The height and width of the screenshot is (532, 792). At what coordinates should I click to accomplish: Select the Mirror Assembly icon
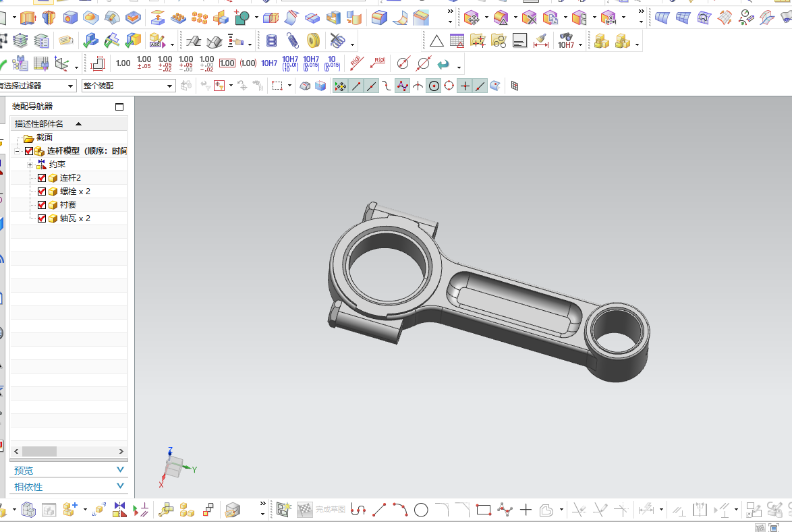pyautogui.click(x=119, y=510)
